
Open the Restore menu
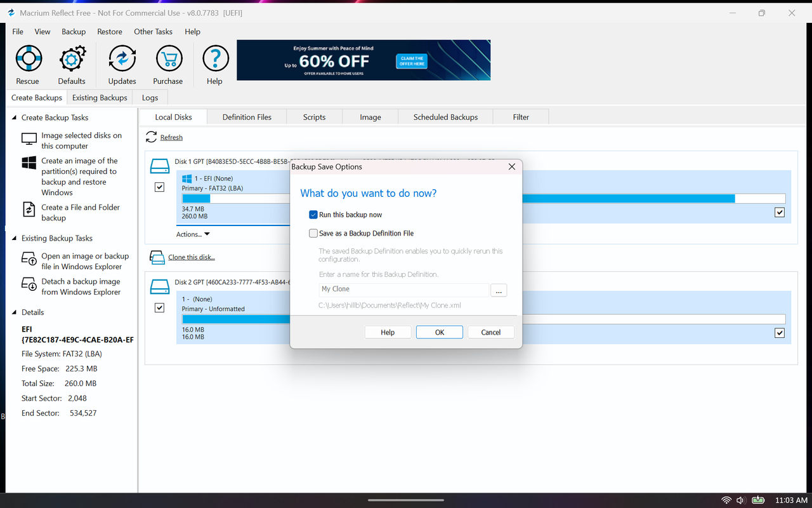110,32
